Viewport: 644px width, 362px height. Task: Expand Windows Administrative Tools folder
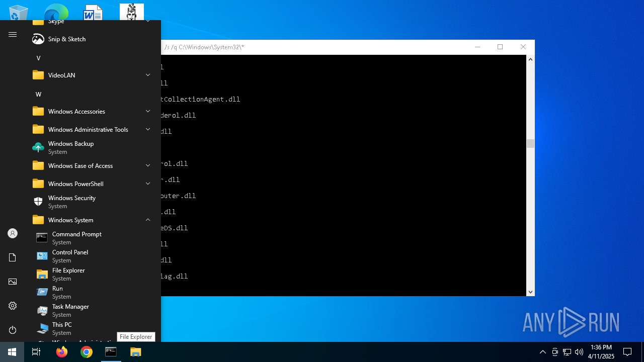point(91,130)
